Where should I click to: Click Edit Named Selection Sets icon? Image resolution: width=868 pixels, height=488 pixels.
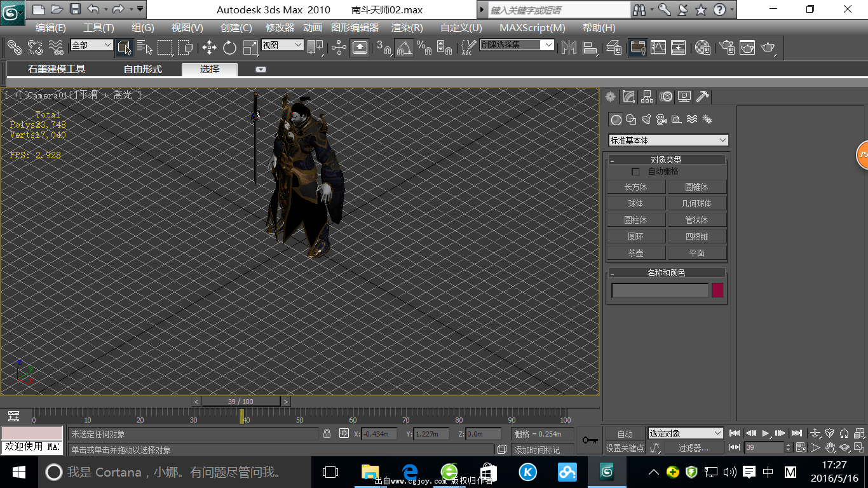point(468,47)
